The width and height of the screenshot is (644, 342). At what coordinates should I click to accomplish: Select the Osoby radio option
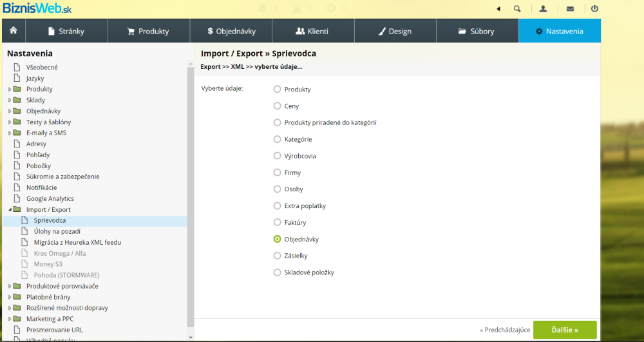[x=277, y=189]
